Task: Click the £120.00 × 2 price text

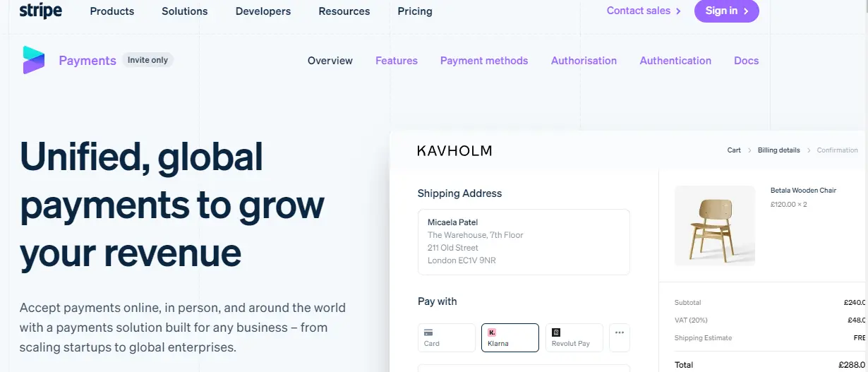Action: 789,205
